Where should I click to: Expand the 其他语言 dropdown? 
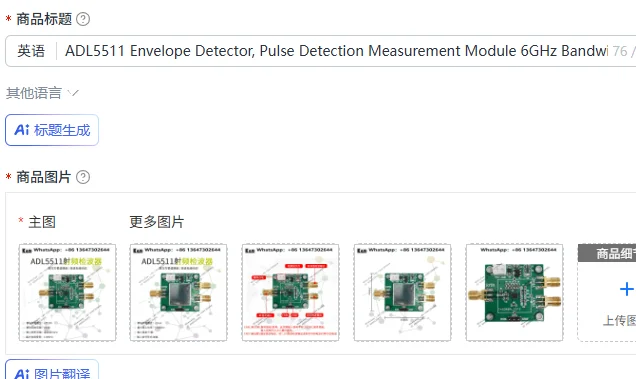[x=42, y=93]
